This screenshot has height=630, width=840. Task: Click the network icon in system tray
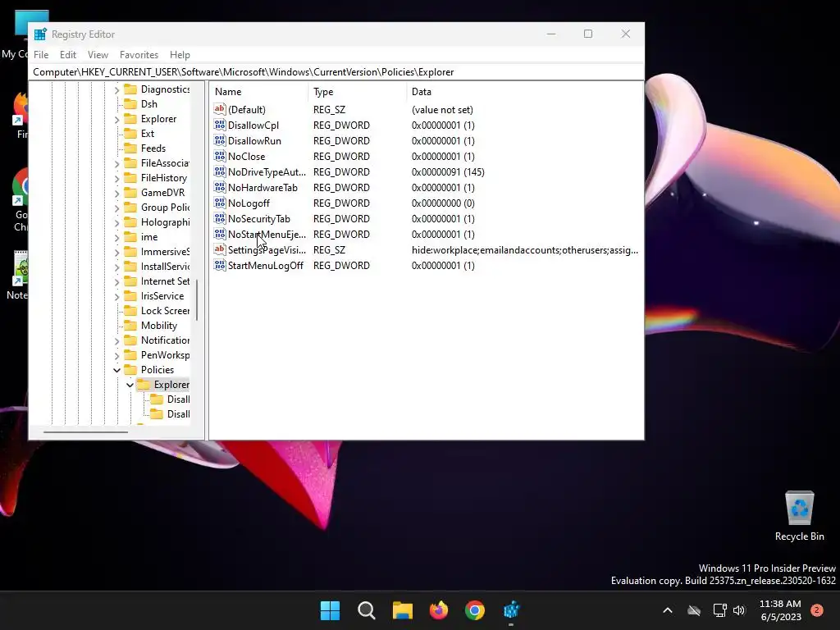coord(719,610)
